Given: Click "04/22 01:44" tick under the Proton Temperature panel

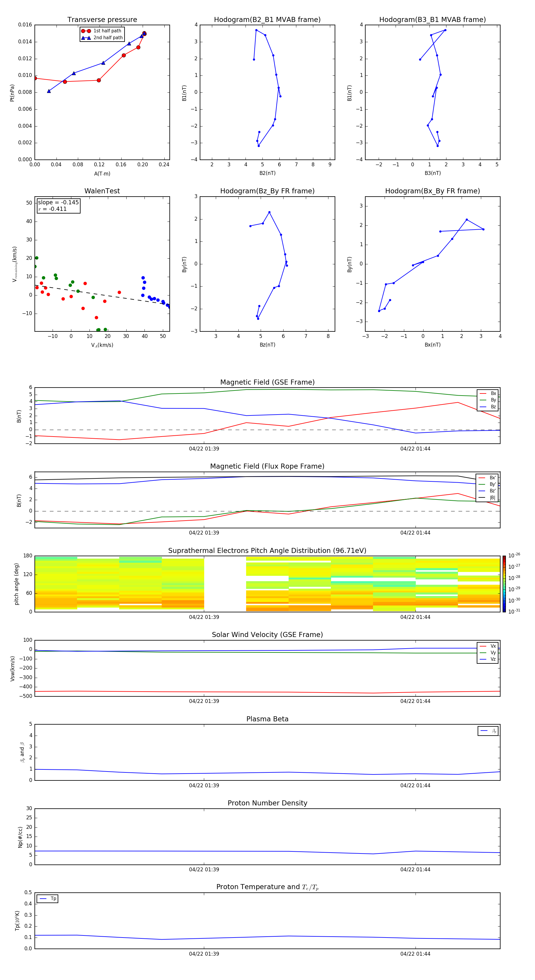Looking at the screenshot, I should (416, 954).
